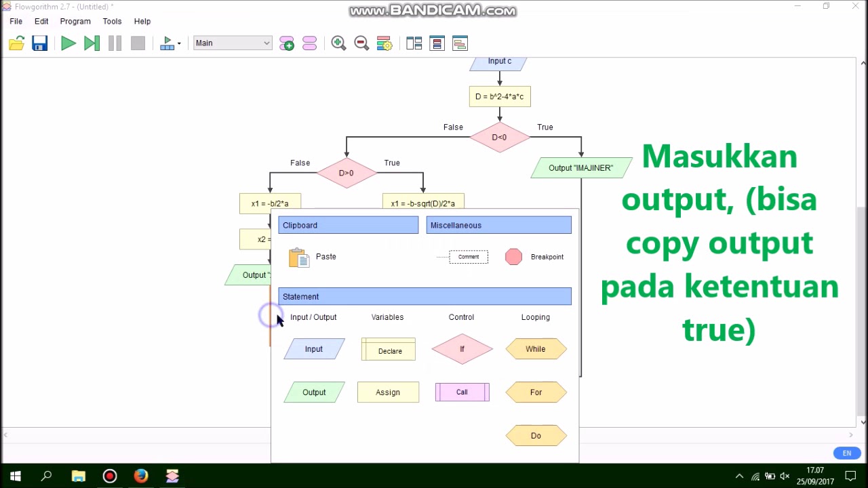This screenshot has height=488, width=868.
Task: Zoom in on the flowchart
Action: click(338, 43)
